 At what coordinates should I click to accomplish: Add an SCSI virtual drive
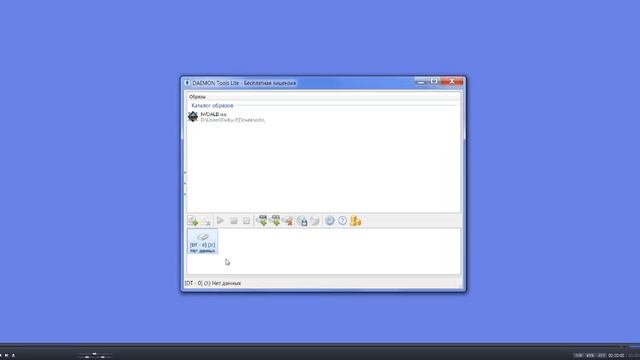pyautogui.click(x=275, y=221)
